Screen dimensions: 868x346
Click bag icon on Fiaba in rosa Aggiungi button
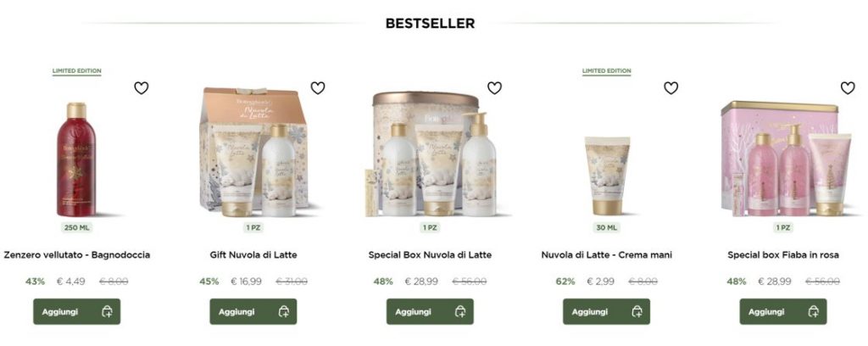point(813,312)
